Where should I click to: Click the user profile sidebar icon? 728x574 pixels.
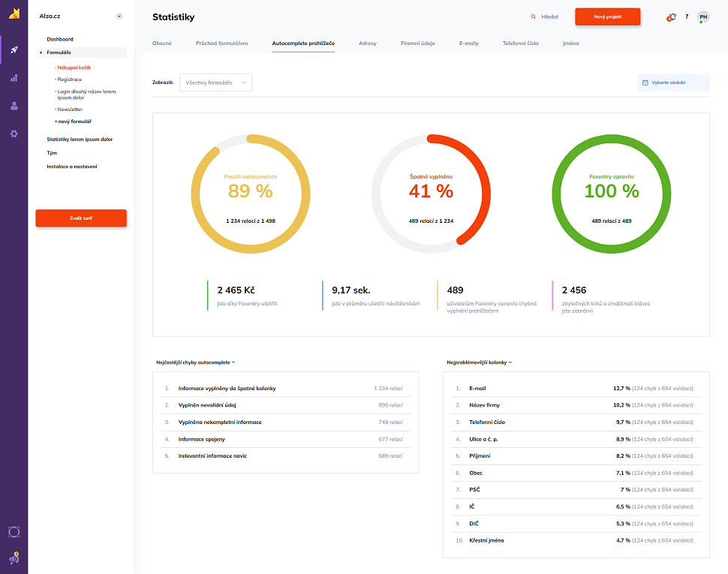[14, 106]
